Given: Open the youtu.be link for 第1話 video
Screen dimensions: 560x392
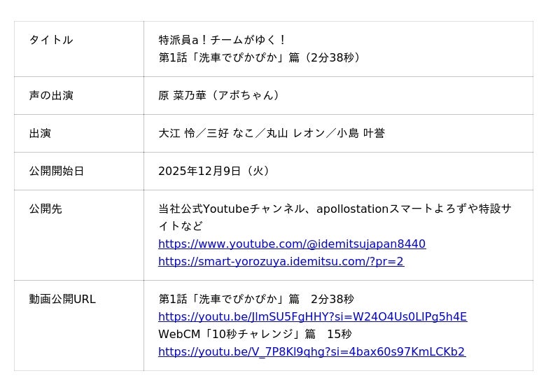Looking at the screenshot, I should [x=312, y=317].
